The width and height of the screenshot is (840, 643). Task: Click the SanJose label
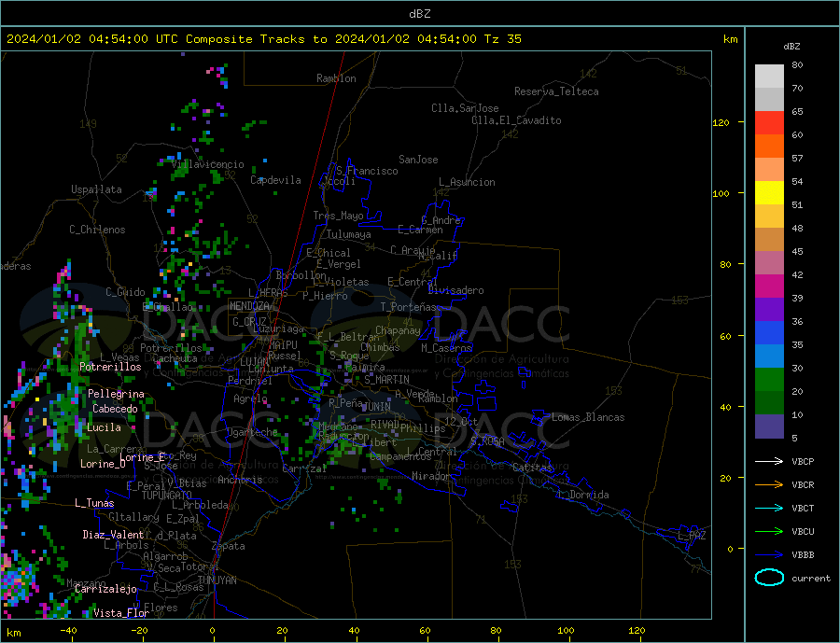click(x=418, y=160)
